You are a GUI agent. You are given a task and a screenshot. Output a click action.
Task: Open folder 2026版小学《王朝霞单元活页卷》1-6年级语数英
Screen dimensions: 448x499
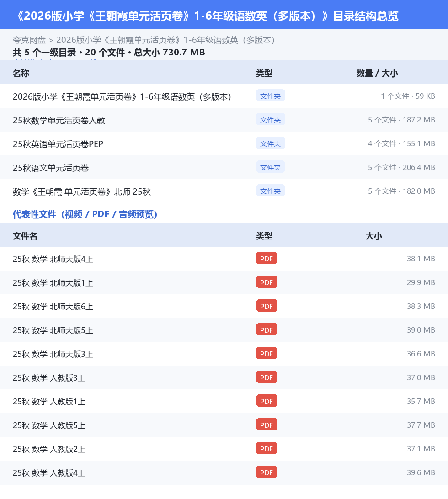pyautogui.click(x=122, y=96)
